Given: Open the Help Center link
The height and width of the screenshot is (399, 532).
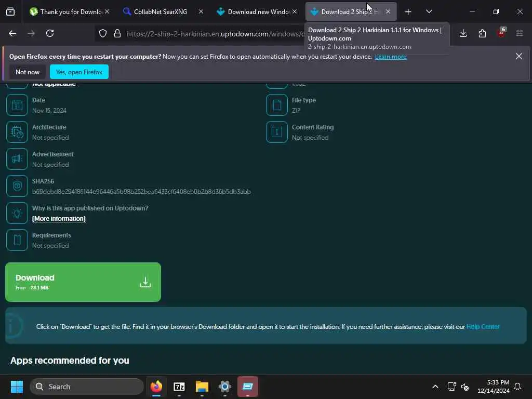Looking at the screenshot, I should [483, 326].
